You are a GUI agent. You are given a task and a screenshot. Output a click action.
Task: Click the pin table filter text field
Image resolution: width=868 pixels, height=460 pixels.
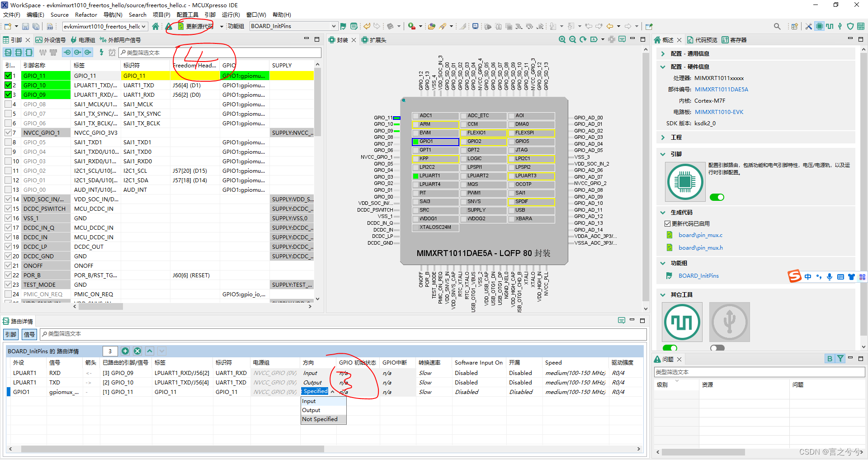click(x=220, y=52)
